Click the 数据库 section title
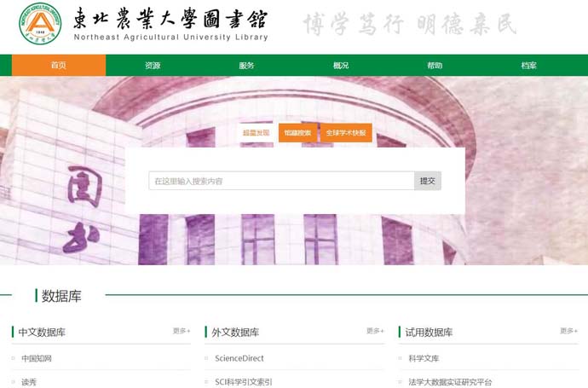Image resolution: width=588 pixels, height=388 pixels. click(61, 296)
